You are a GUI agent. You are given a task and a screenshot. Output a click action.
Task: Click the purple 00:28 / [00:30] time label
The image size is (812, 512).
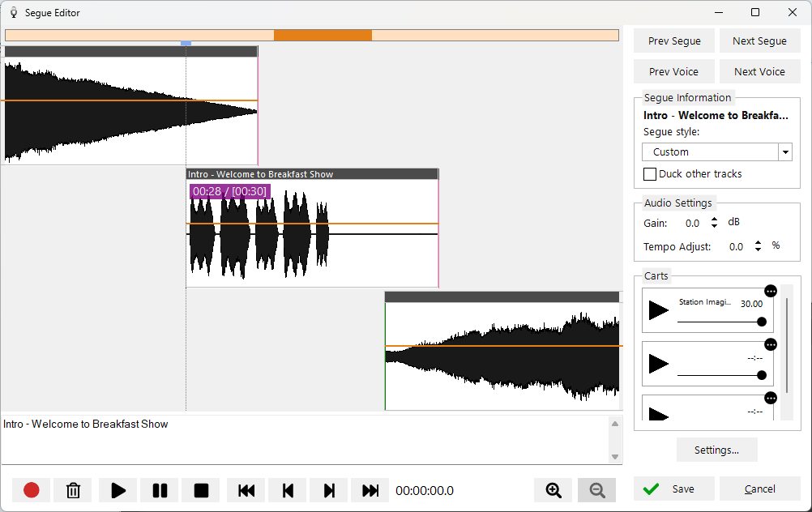click(229, 191)
